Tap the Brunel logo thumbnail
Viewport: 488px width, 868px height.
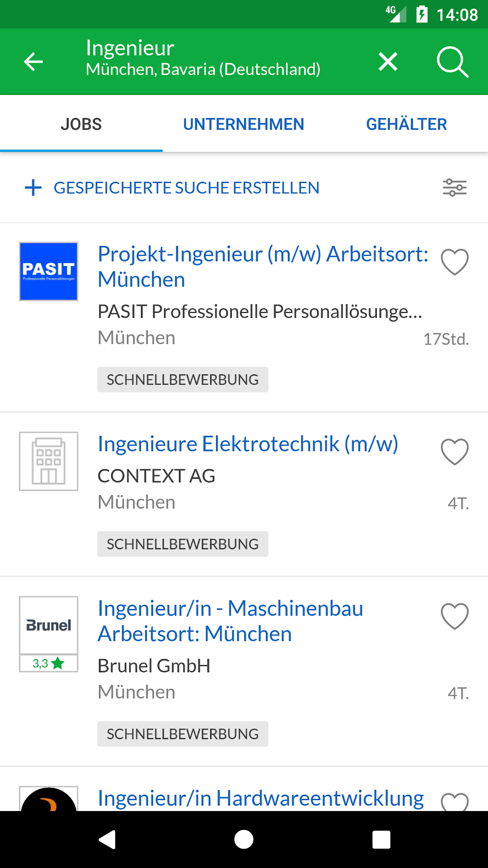pos(49,626)
